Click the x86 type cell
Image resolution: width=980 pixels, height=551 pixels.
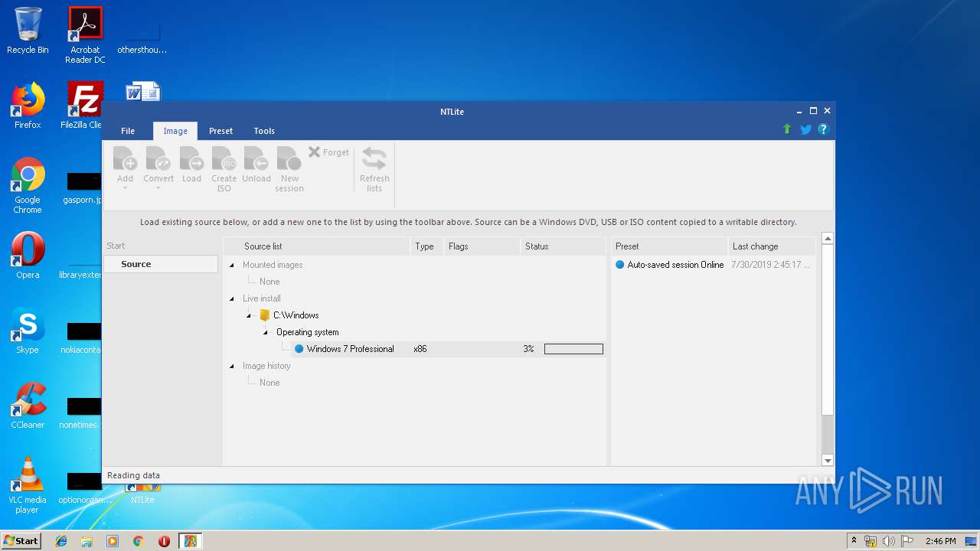click(x=420, y=349)
